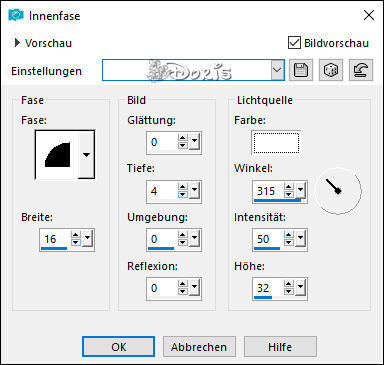The image size is (384, 365).
Task: Click the Glättung value input field
Action: click(x=162, y=142)
